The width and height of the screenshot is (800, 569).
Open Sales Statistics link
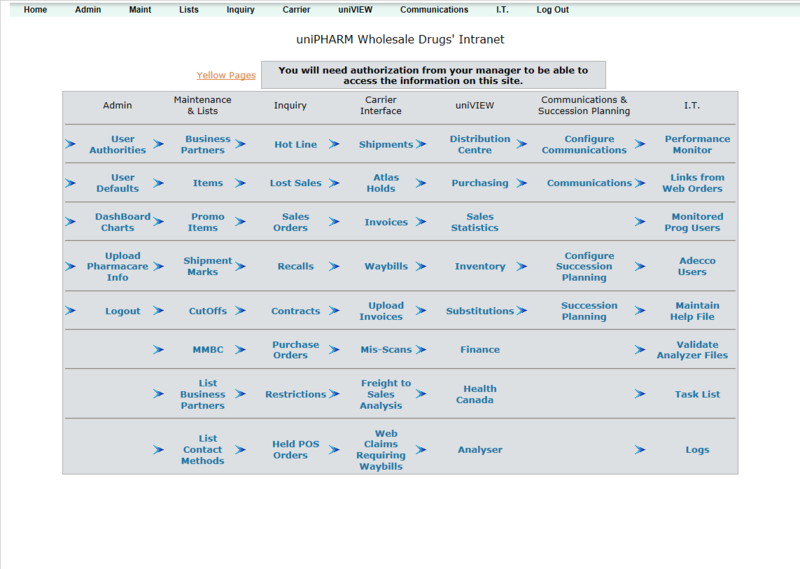pyautogui.click(x=475, y=222)
